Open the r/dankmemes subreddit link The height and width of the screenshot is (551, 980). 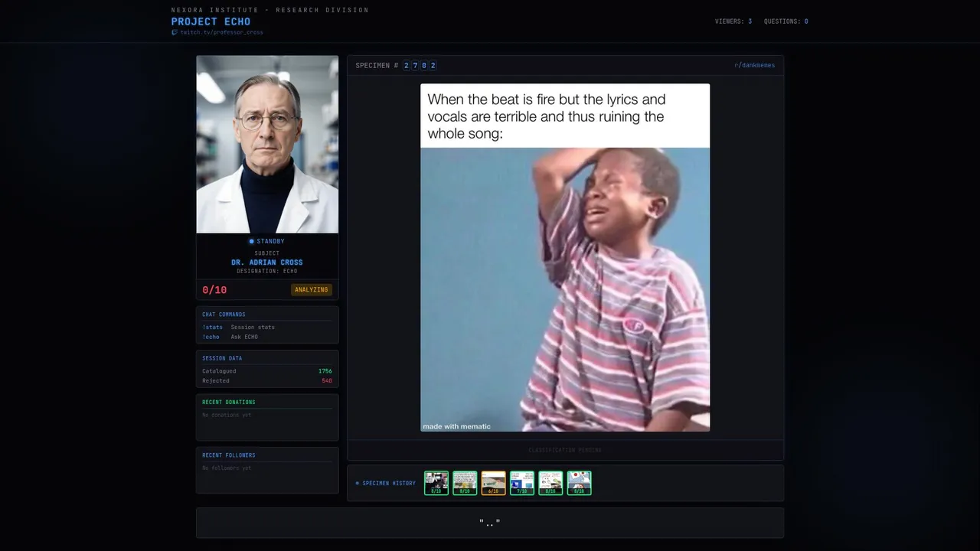point(754,66)
